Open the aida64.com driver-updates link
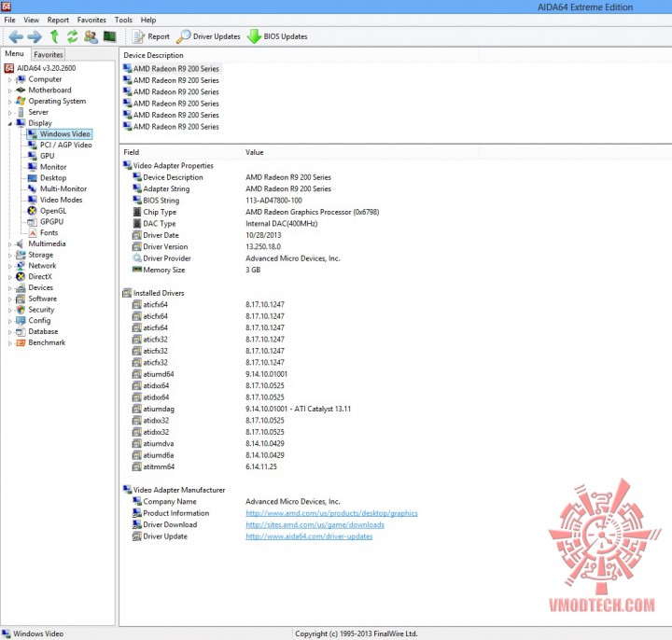 tap(309, 536)
